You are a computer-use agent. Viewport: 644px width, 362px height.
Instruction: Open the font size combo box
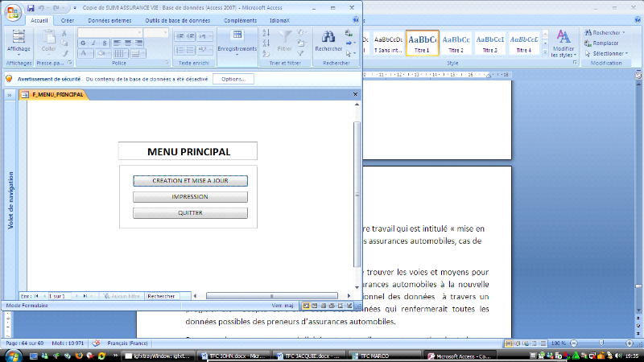pos(156,32)
